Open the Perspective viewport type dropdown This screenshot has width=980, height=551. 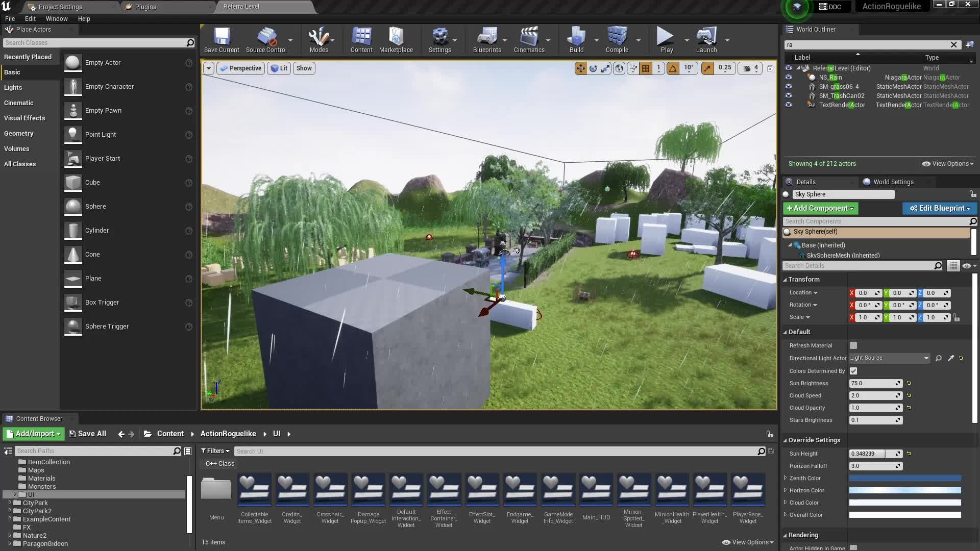[x=241, y=68]
